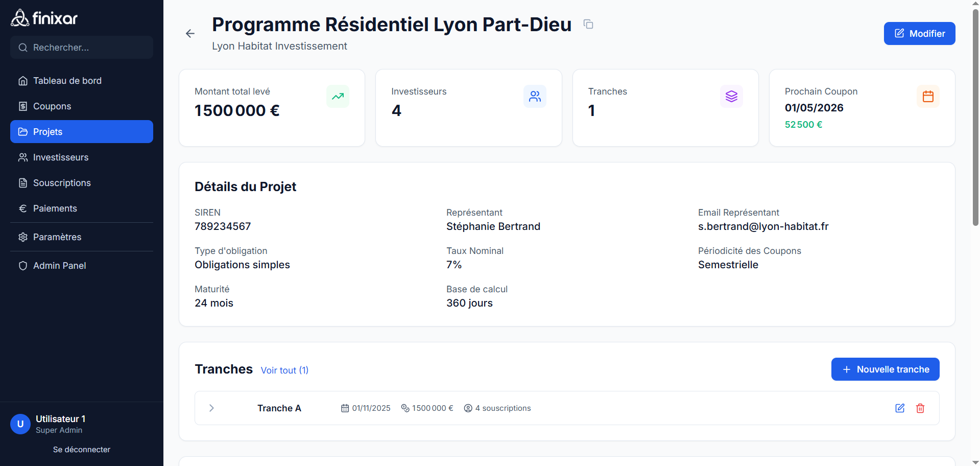Open the Coupons section from sidebar
This screenshot has height=466, width=980.
(x=52, y=106)
